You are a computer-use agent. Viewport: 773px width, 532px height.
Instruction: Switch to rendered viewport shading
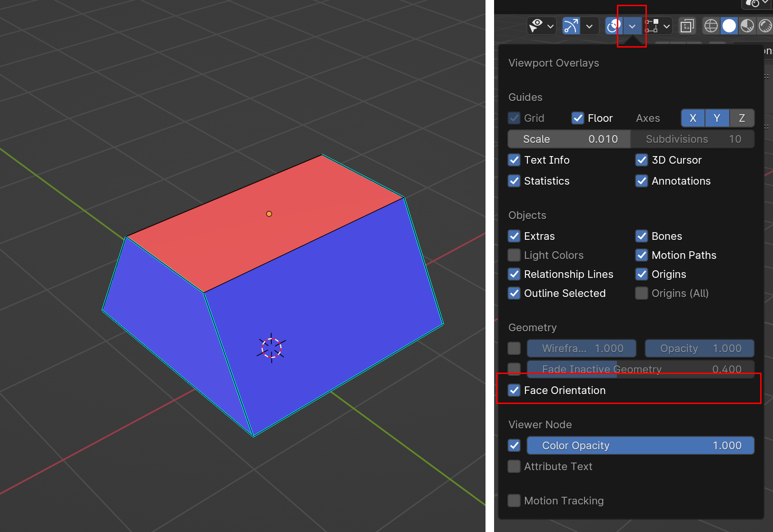coord(765,26)
